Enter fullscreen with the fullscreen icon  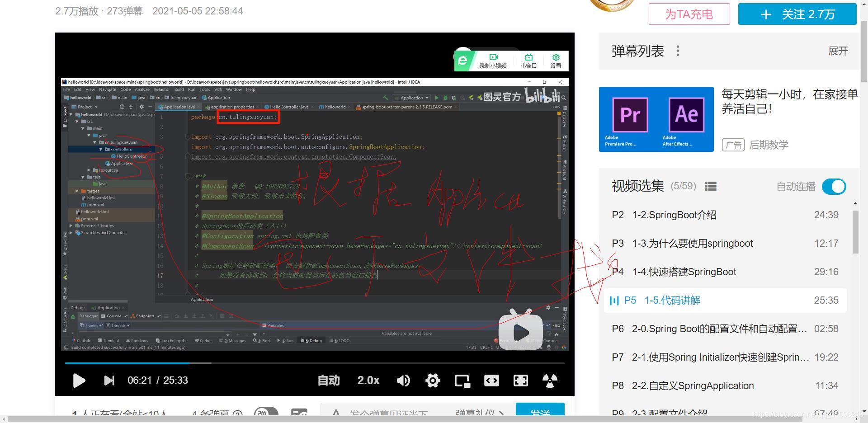click(x=521, y=381)
